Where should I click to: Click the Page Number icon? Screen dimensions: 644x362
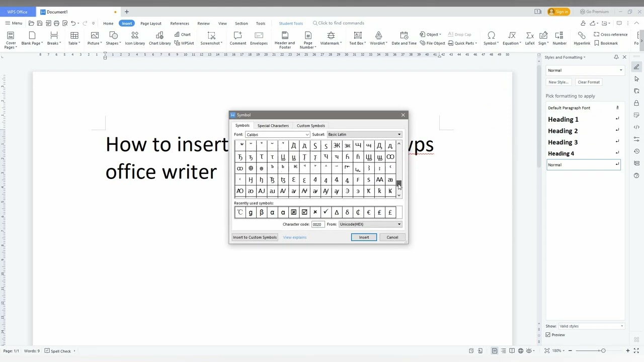click(308, 35)
